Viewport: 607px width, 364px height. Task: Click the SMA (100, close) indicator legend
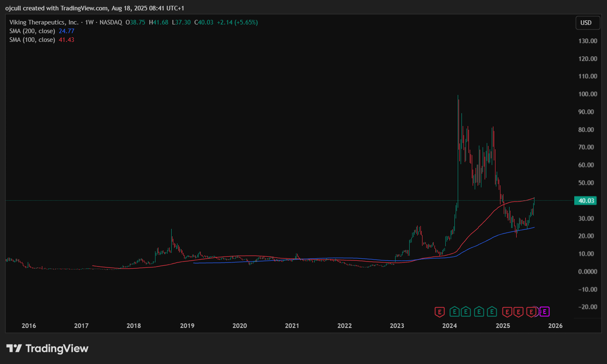(x=32, y=40)
